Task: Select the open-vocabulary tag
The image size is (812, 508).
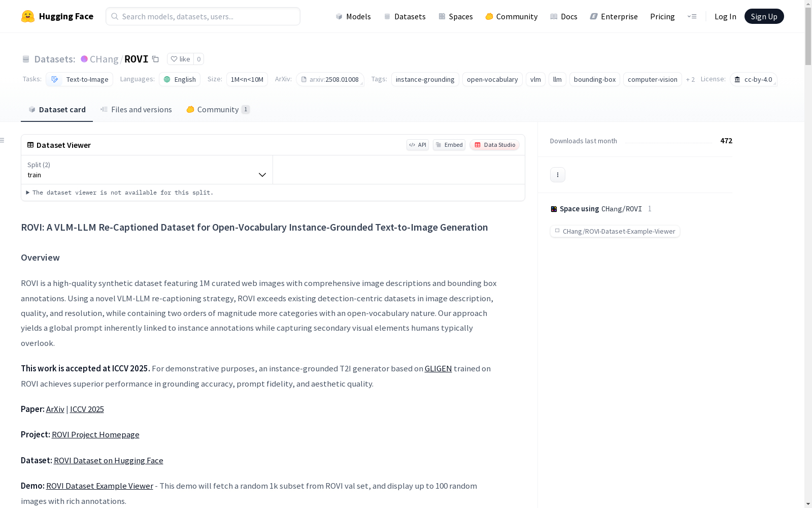Action: 492,79
